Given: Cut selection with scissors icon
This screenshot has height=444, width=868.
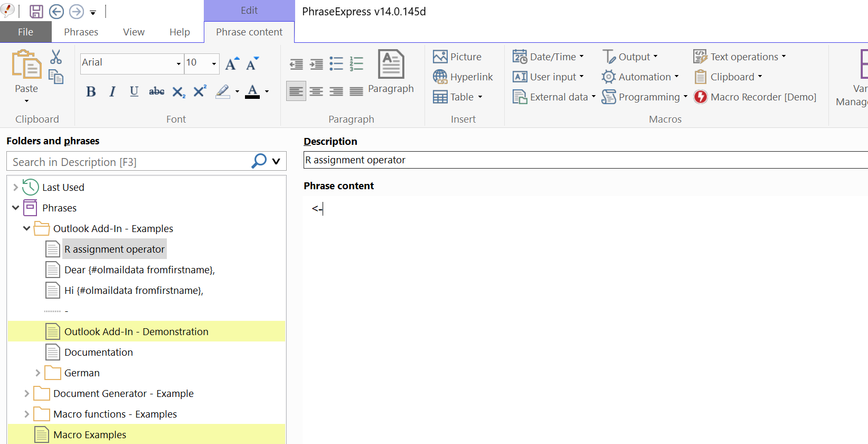Looking at the screenshot, I should point(56,57).
